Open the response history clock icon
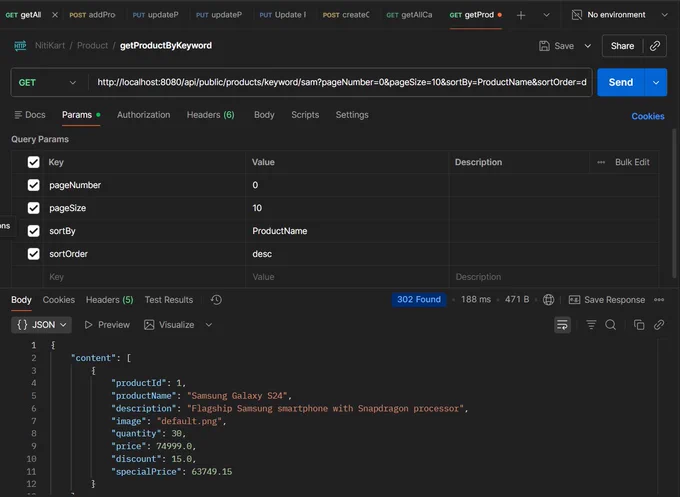This screenshot has width=680, height=497. tap(216, 300)
